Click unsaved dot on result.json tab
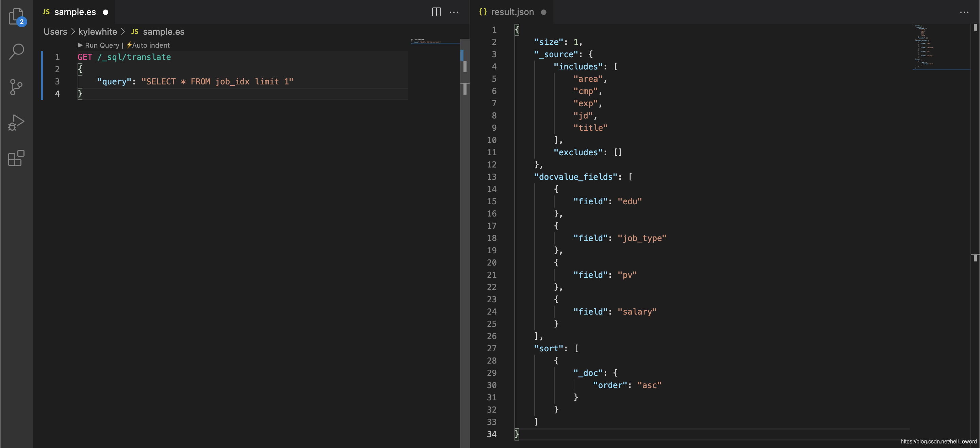Viewport: 980px width, 448px height. click(543, 12)
